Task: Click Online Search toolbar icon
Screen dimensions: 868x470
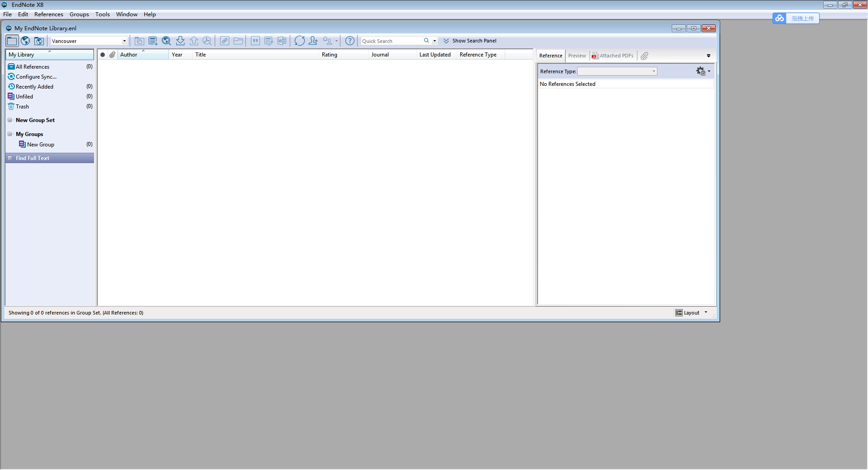Action: point(166,41)
